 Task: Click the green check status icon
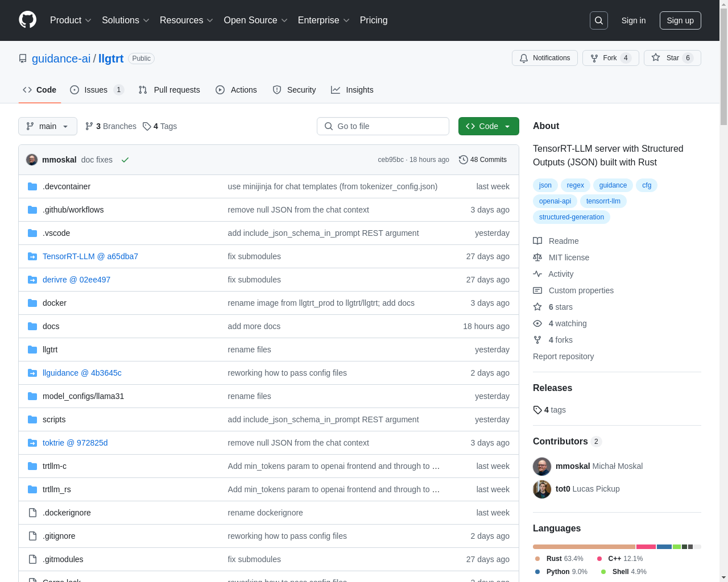click(x=125, y=160)
